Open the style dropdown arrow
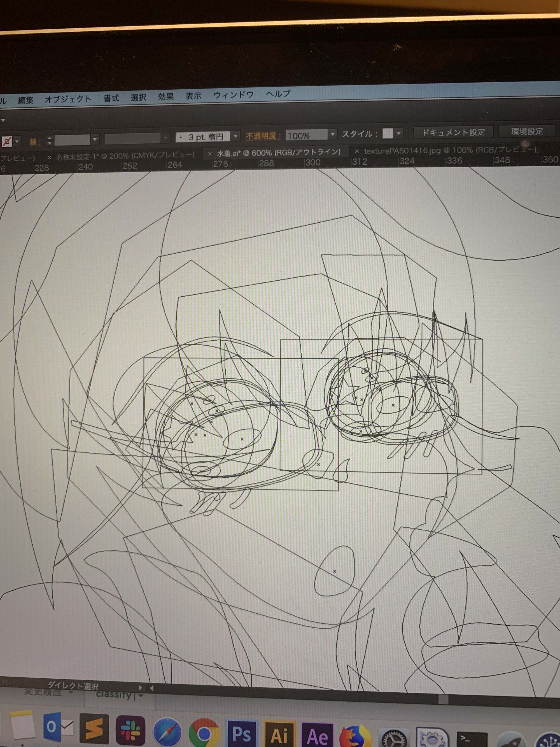The image size is (560, 747). coord(399,133)
